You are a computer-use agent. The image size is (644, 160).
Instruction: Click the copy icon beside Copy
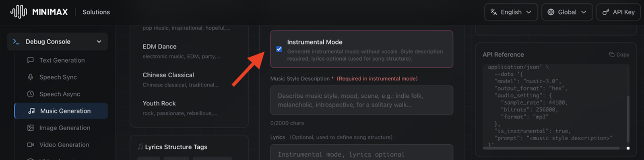[612, 55]
